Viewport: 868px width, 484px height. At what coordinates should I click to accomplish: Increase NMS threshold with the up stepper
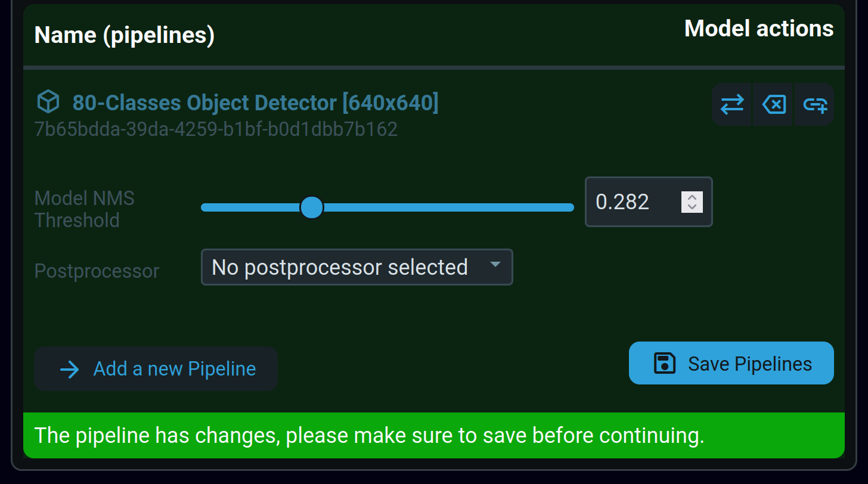click(x=692, y=197)
